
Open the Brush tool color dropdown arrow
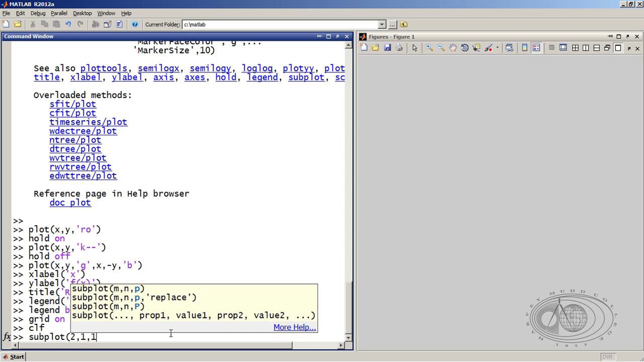coord(497,48)
